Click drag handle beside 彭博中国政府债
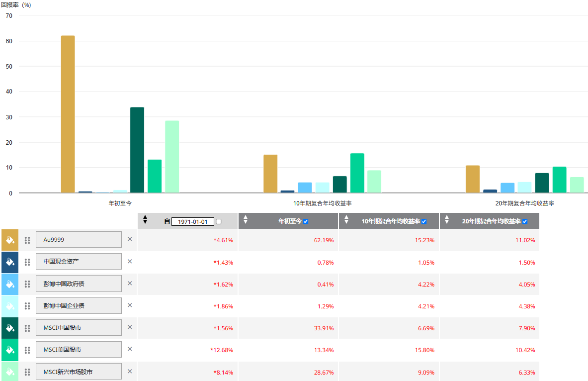The width and height of the screenshot is (588, 381). 27,284
